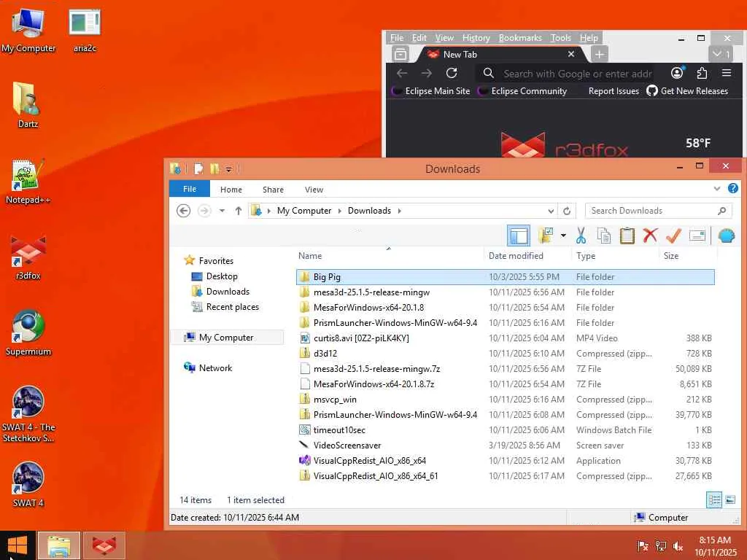Switch to details view in status bar
747x560 pixels.
[713, 499]
